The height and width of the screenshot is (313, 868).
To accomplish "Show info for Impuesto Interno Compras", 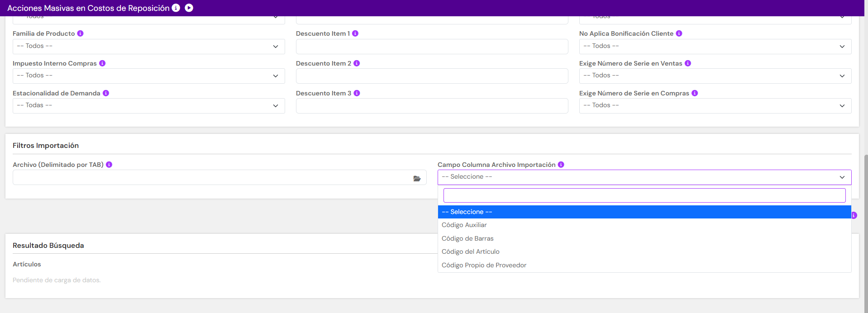I will click(102, 63).
